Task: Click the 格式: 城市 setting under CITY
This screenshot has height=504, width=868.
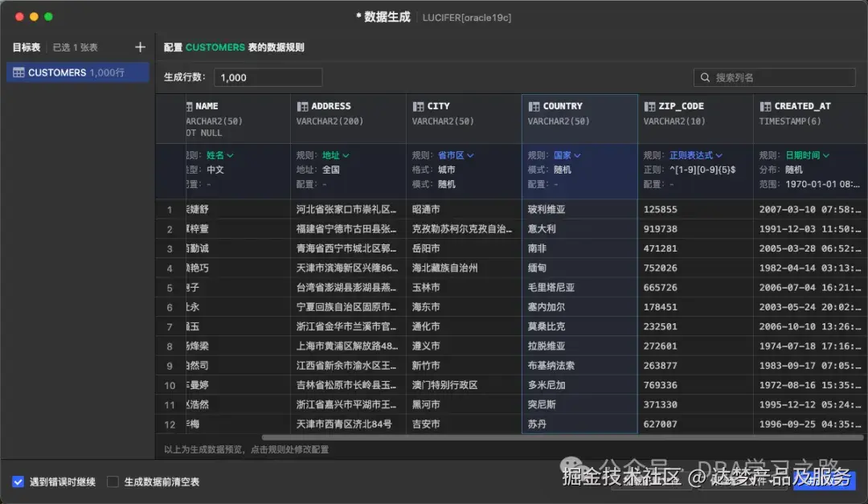Action: 433,170
